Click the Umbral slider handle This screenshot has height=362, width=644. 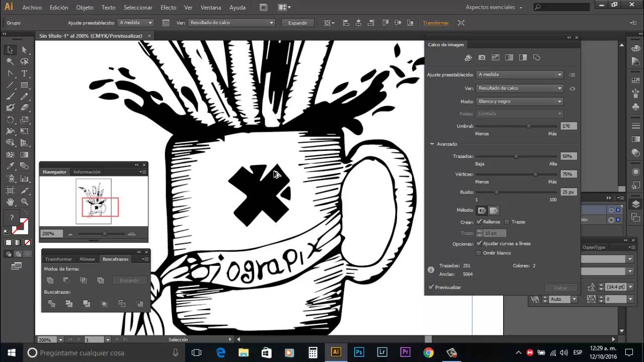(529, 126)
